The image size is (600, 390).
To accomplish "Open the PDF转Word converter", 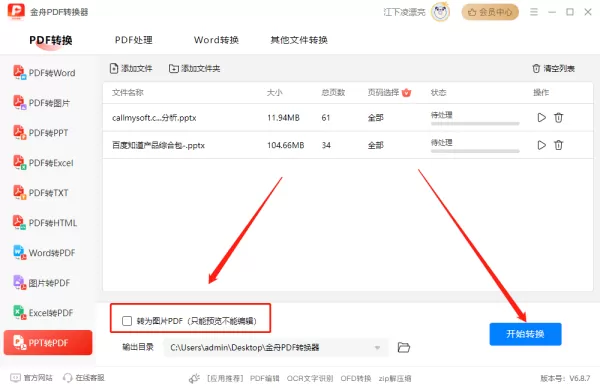I will (44, 73).
